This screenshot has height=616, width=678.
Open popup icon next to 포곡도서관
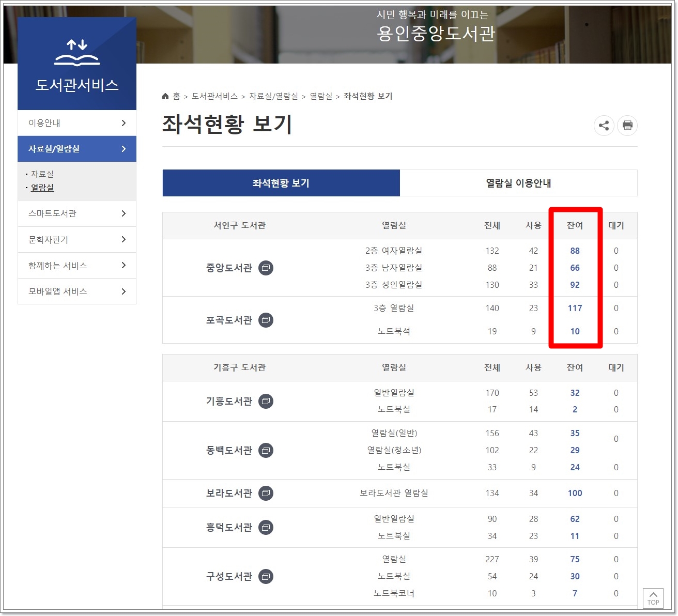pos(266,320)
